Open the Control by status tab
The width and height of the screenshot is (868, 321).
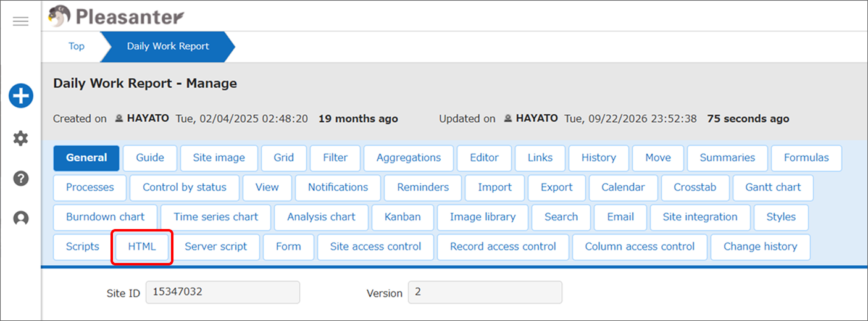[185, 188]
